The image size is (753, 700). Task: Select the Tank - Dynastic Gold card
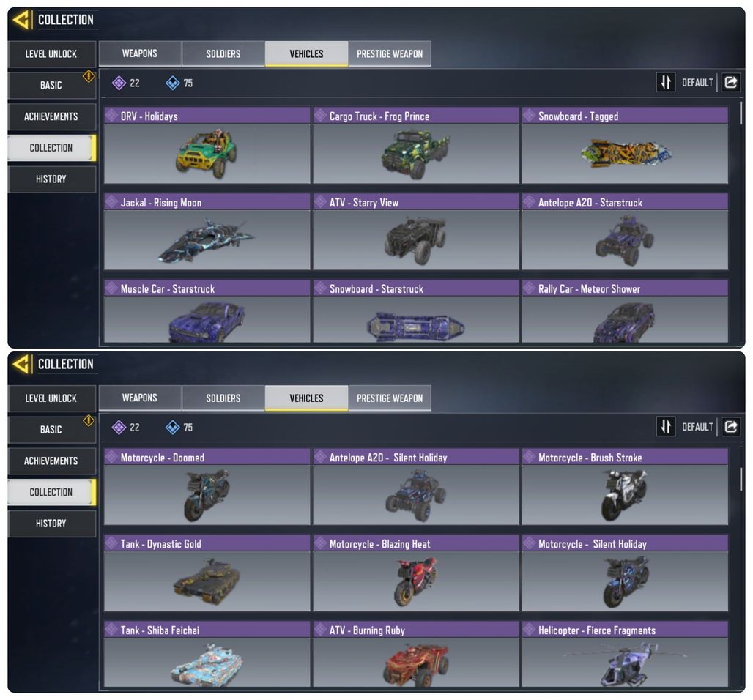coord(207,573)
